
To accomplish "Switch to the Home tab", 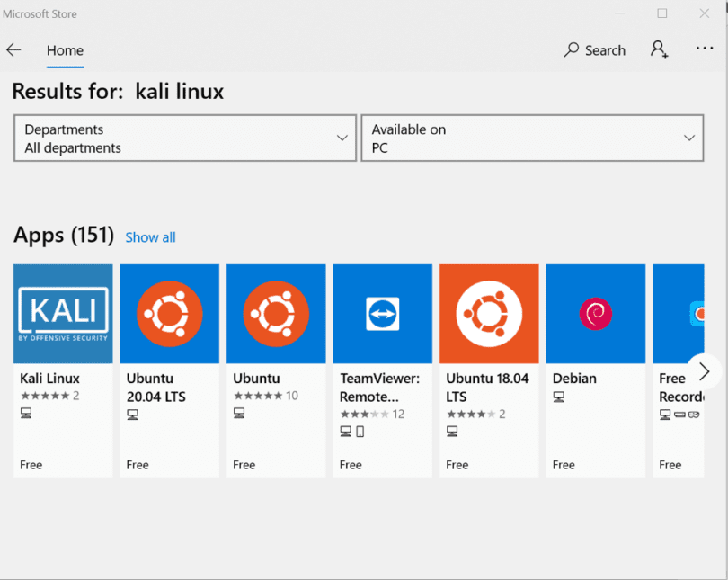I will pyautogui.click(x=65, y=50).
